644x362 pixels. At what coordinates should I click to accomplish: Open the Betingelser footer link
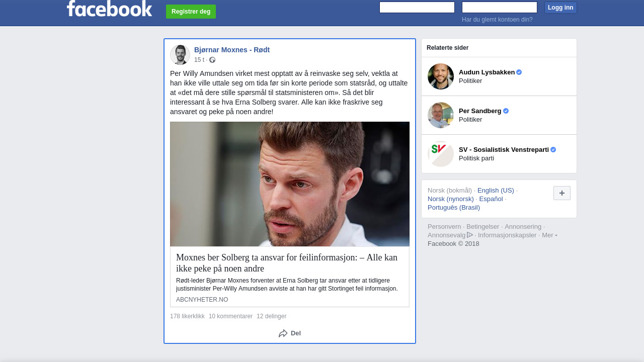483,227
